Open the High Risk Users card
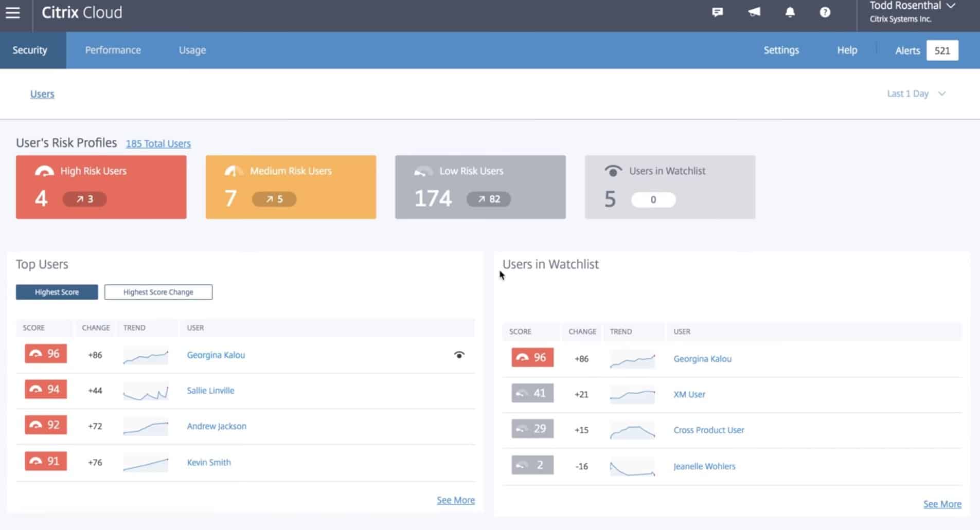Screen dimensions: 980x530 pyautogui.click(x=101, y=187)
